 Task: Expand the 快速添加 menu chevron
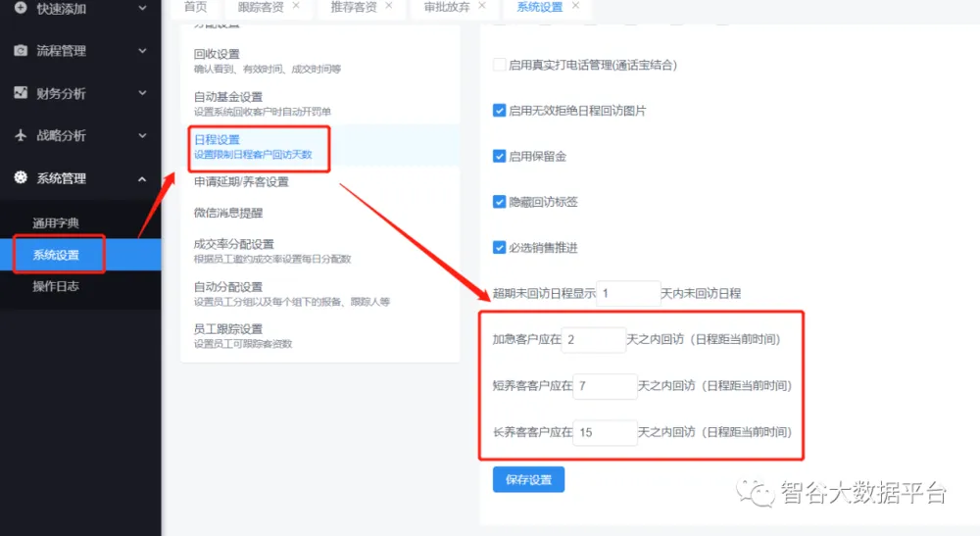pyautogui.click(x=143, y=8)
